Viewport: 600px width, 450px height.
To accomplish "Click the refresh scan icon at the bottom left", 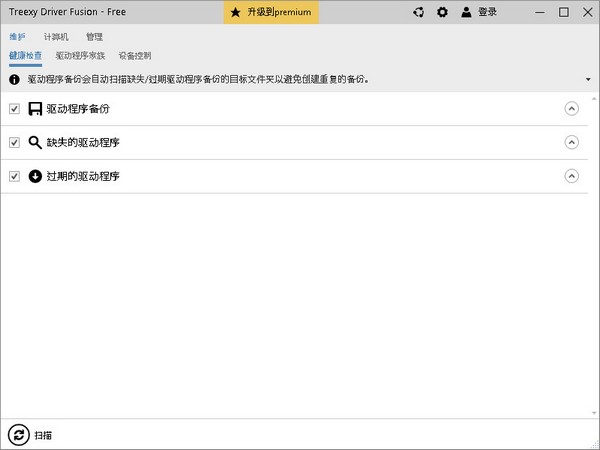I will click(x=18, y=435).
